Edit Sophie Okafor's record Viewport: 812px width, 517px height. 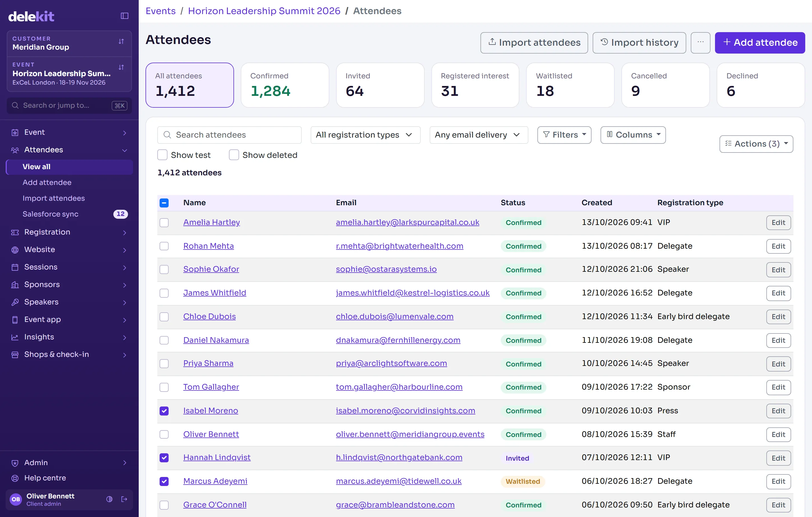coord(778,270)
